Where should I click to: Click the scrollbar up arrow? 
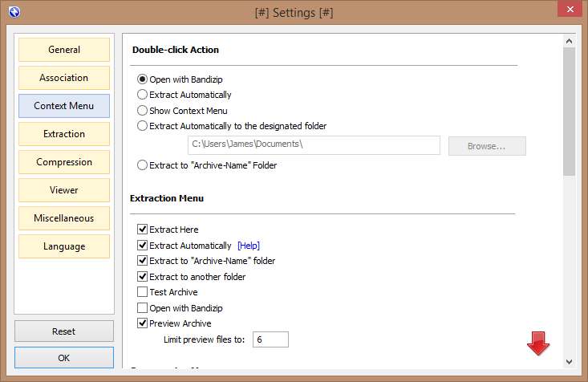569,41
